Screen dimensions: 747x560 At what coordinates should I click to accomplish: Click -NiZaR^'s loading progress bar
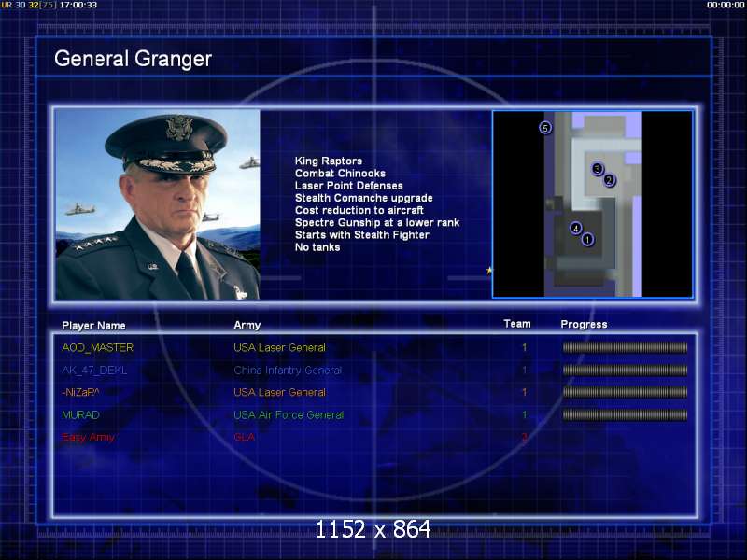point(625,392)
